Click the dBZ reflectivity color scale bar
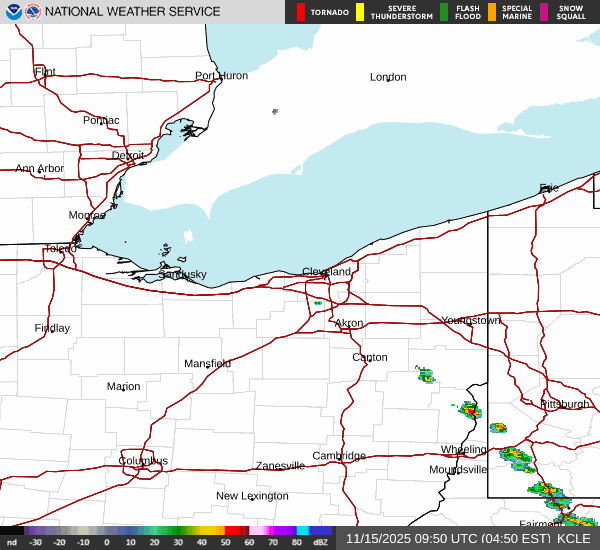 point(166,531)
